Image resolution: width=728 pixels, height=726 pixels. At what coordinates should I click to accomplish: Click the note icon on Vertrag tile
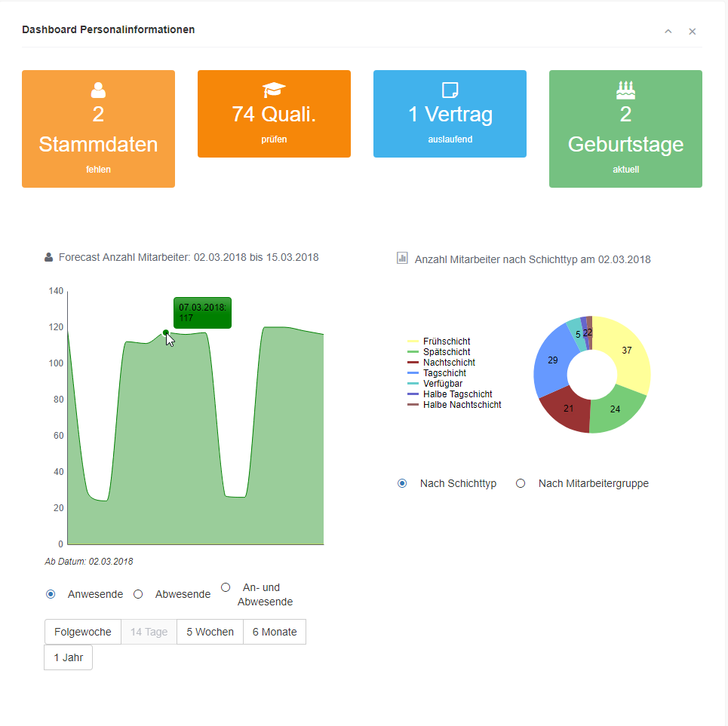pos(450,90)
